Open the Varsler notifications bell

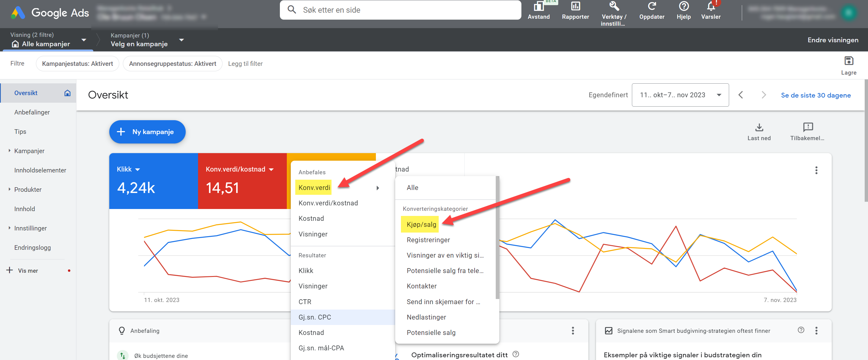point(711,7)
